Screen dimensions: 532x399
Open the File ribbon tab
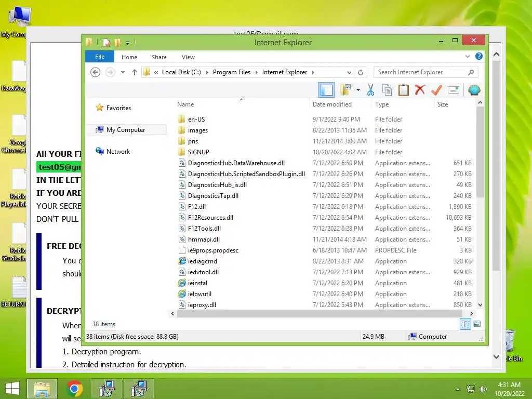click(99, 57)
